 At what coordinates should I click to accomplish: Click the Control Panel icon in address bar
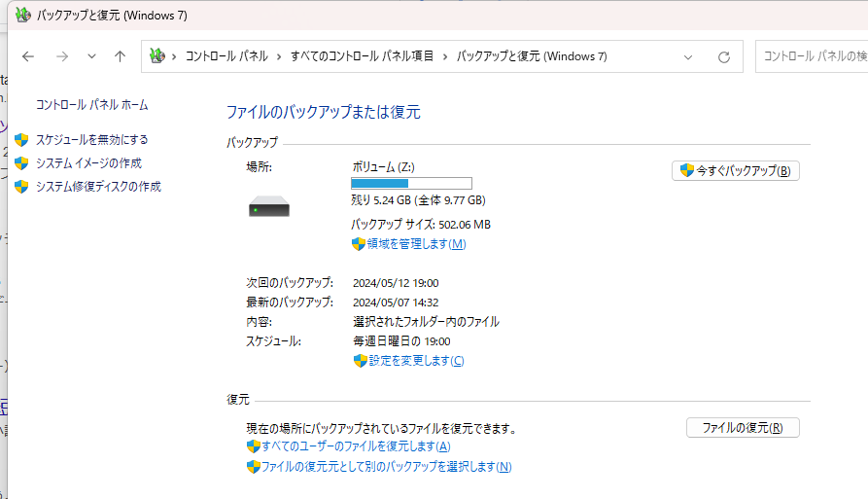pyautogui.click(x=157, y=56)
